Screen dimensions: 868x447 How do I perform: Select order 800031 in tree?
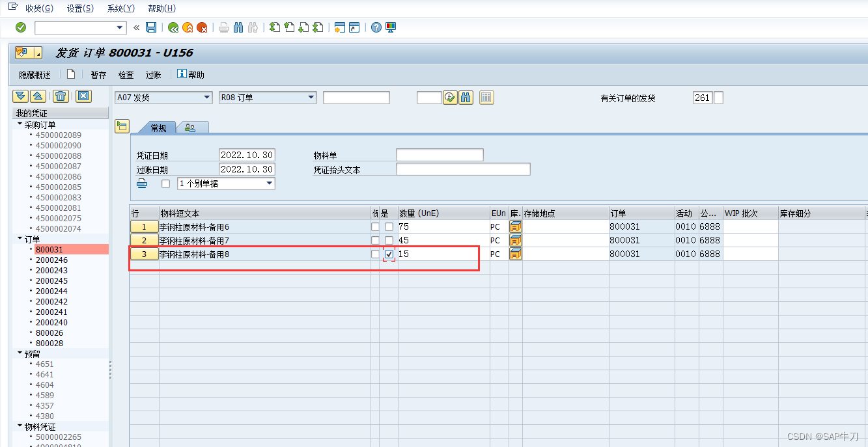[49, 249]
